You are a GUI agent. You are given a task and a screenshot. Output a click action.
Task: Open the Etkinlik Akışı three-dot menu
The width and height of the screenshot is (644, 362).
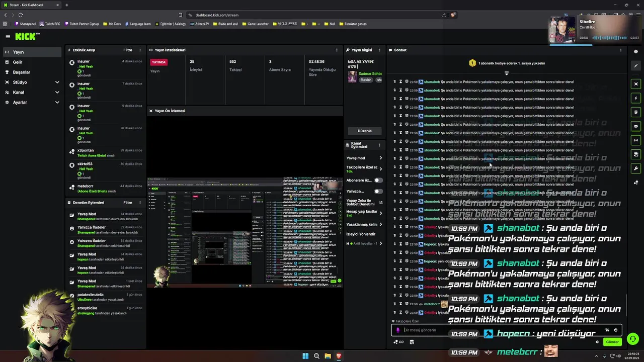(140, 50)
